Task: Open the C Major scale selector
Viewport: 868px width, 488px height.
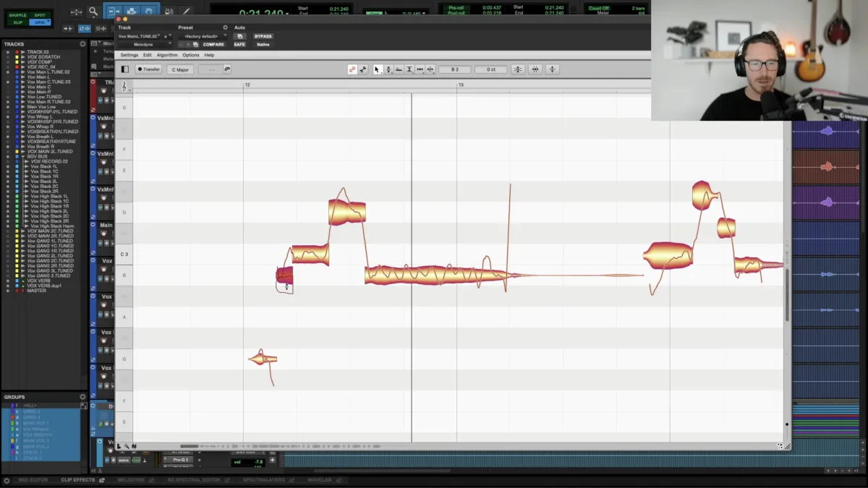Action: 180,69
